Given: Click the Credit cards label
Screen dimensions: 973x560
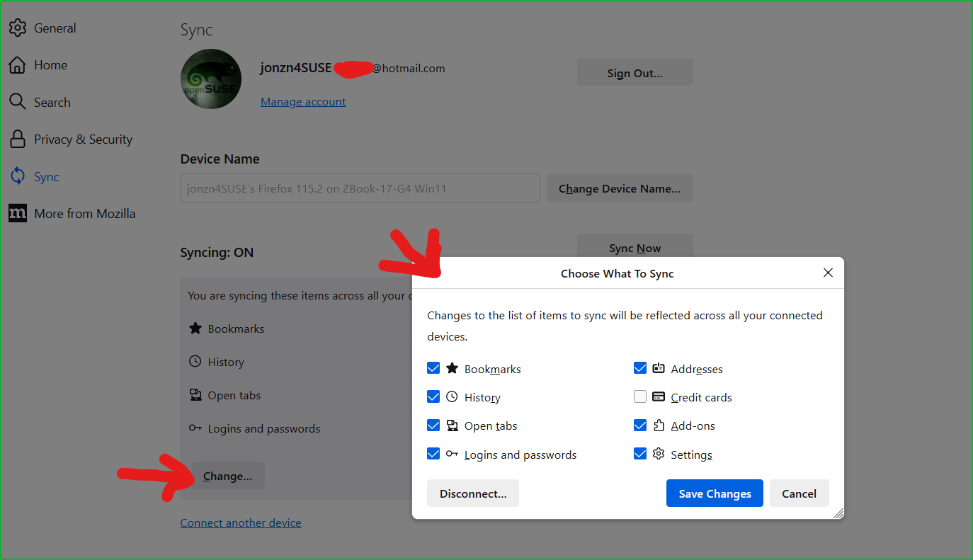Looking at the screenshot, I should coord(701,397).
